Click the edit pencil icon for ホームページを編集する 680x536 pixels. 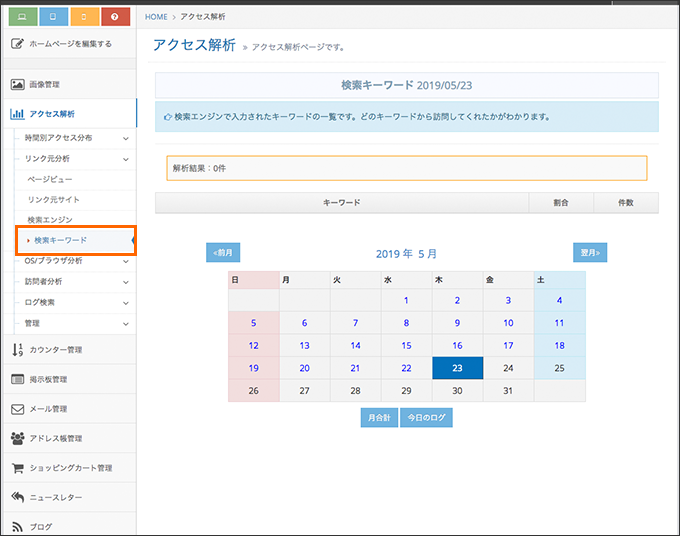(17, 43)
